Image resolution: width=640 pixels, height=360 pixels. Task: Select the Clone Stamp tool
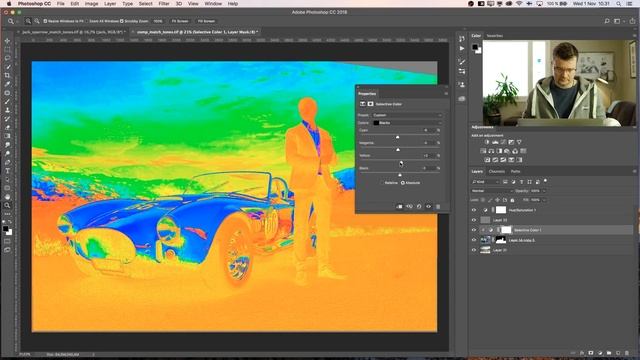[x=7, y=110]
